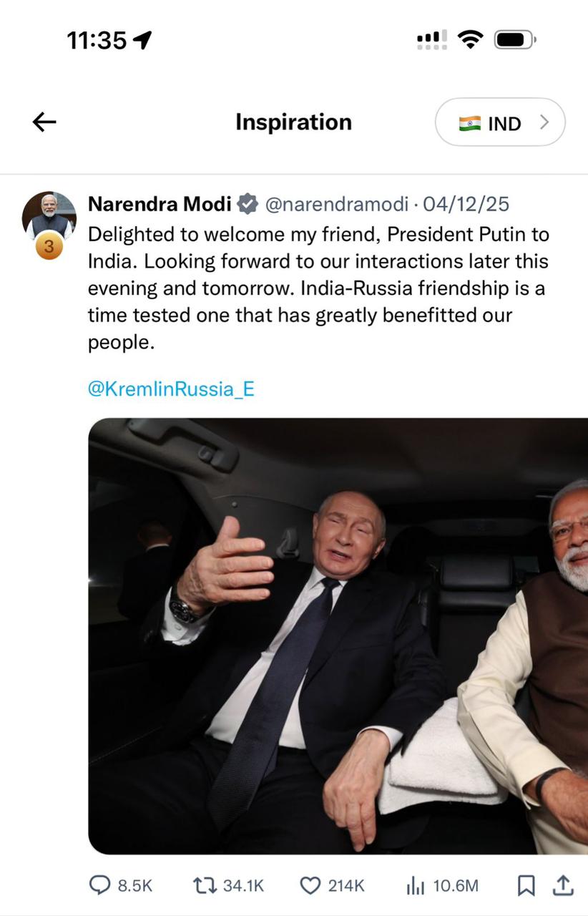Open the attached photo in the post

point(338,635)
